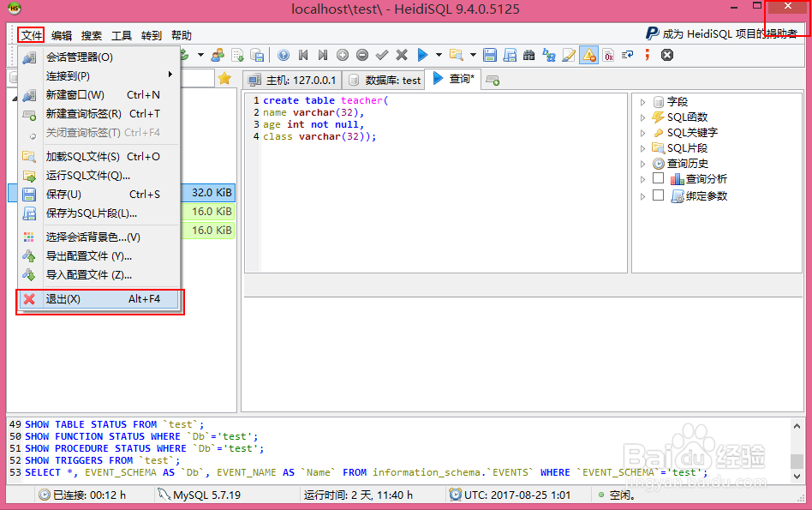Toggle the 查询分析 checkbox
Screen dimensions: 812x510
[658, 178]
